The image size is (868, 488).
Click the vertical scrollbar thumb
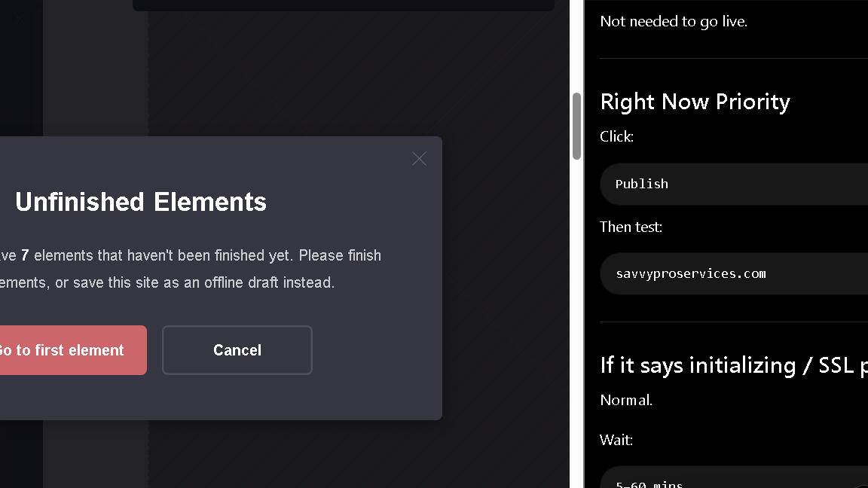[x=576, y=126]
